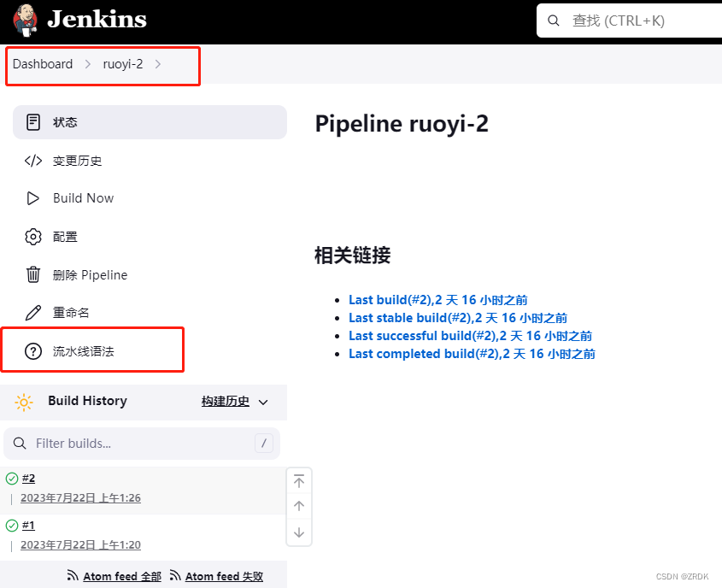Image resolution: width=722 pixels, height=588 pixels.
Task: Open ruoyi-2 breadcrumb link
Action: (123, 64)
